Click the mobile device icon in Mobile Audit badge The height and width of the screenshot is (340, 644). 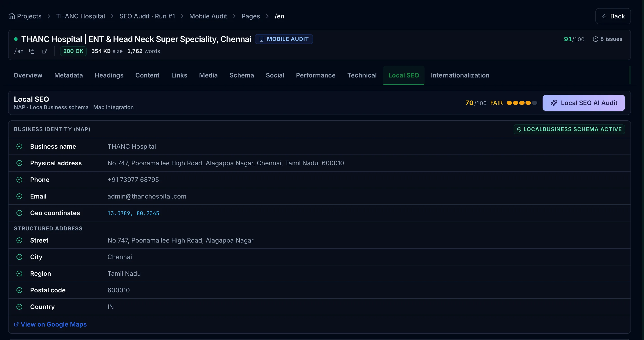[x=262, y=39]
